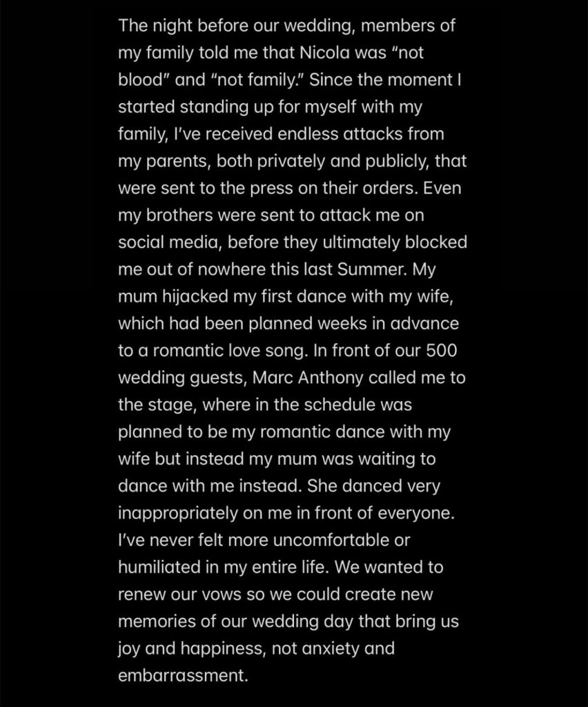Click the final word "embarrassment."

[x=183, y=676]
